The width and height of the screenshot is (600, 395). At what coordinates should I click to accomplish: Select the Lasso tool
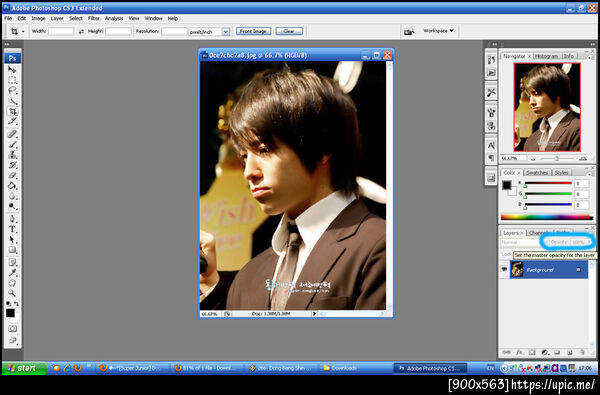[12, 90]
